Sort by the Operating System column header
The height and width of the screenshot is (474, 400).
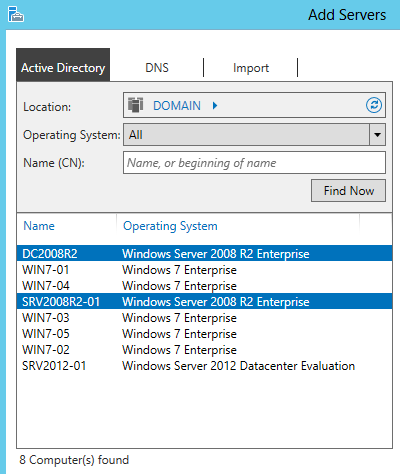(170, 226)
